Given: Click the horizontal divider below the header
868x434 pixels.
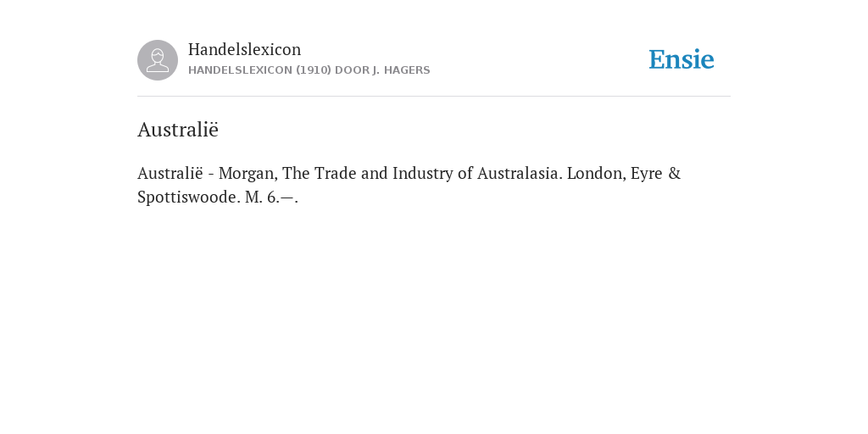Looking at the screenshot, I should coord(434,97).
